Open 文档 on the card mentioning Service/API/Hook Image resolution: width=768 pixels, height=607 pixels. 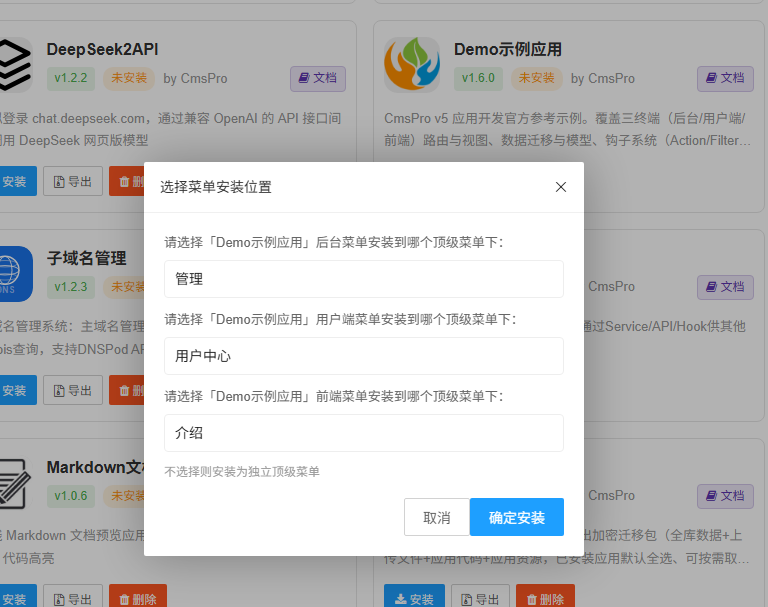tap(725, 287)
